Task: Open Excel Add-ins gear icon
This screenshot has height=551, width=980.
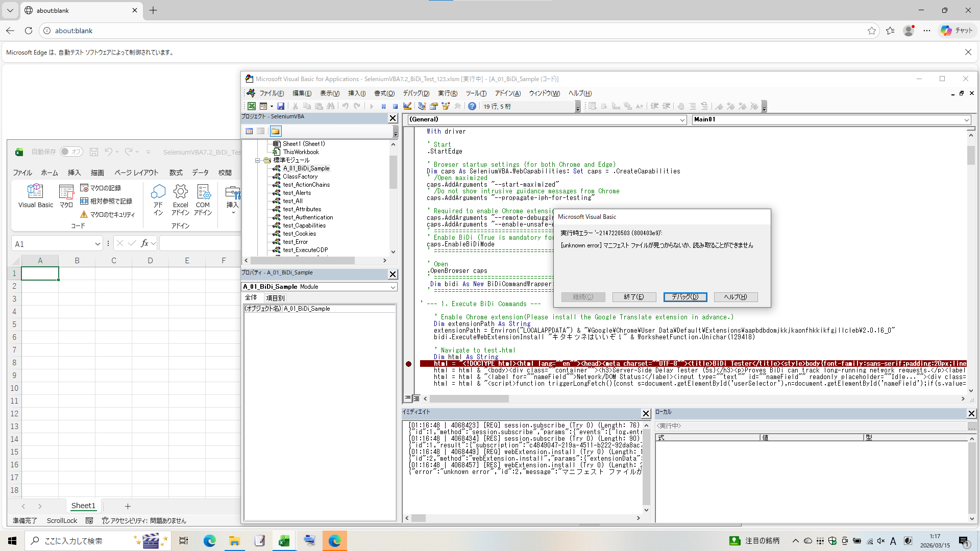Action: pyautogui.click(x=181, y=199)
